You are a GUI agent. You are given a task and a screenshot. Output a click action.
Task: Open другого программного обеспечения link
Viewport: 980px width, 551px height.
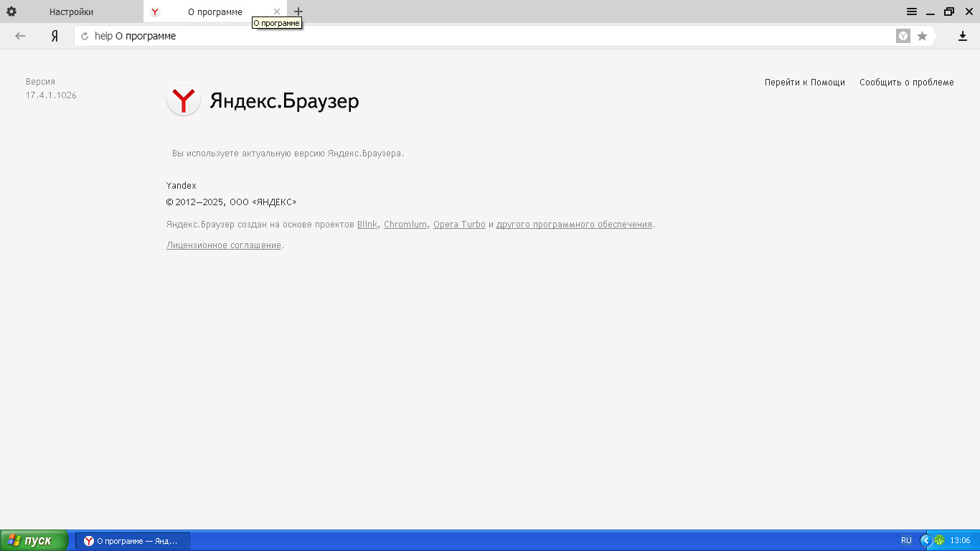click(574, 225)
